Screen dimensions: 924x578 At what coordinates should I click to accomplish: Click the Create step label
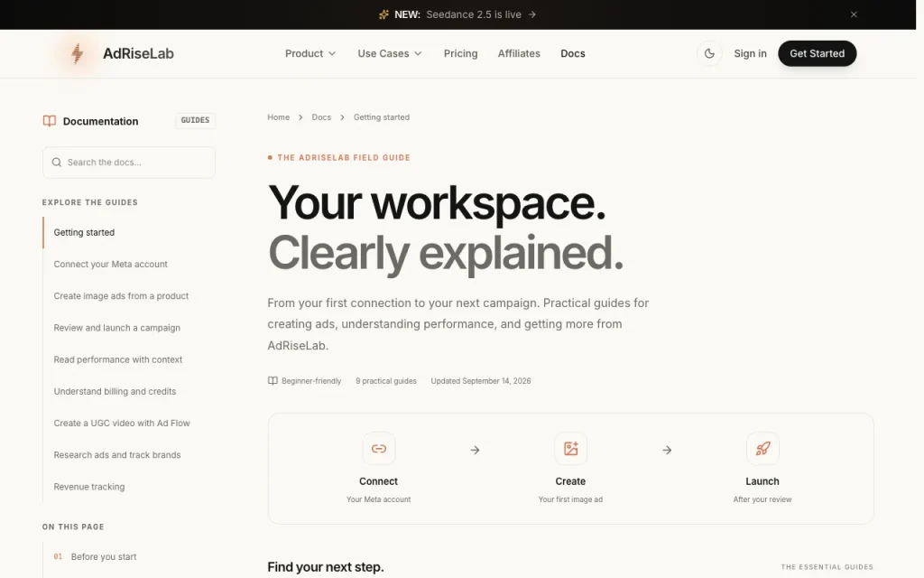pos(570,481)
